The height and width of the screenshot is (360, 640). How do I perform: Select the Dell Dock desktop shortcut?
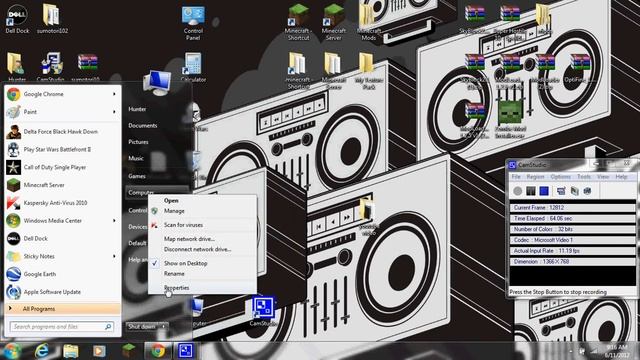pyautogui.click(x=17, y=19)
